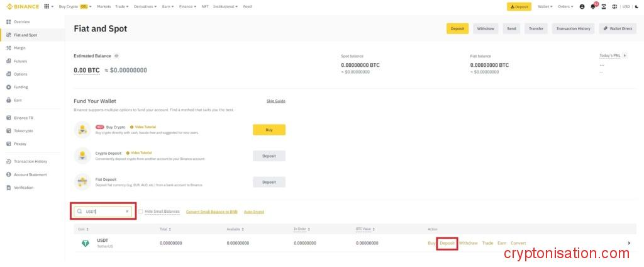Screen dimensions: 644x267
Task: Click Deposit link in USDT row
Action: pos(447,243)
